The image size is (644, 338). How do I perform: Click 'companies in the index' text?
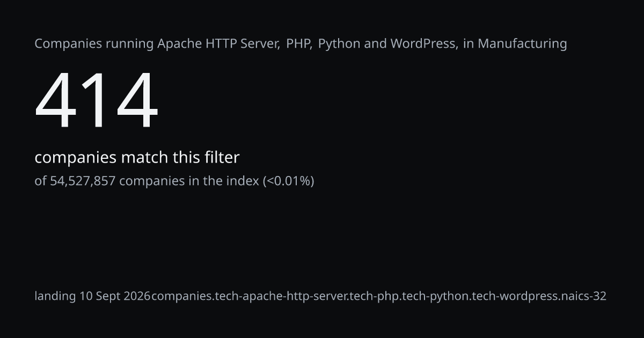click(189, 181)
